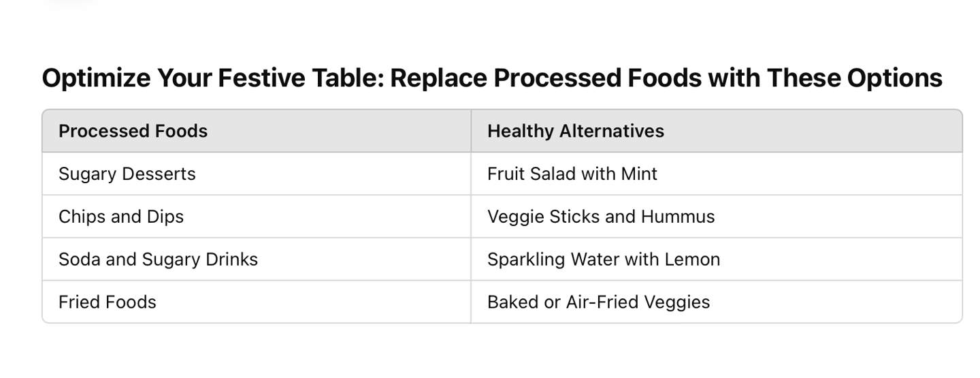Screen dimensions: 980x378
Task: Select the "Sparkling Water with Lemon" cell
Action: point(604,259)
